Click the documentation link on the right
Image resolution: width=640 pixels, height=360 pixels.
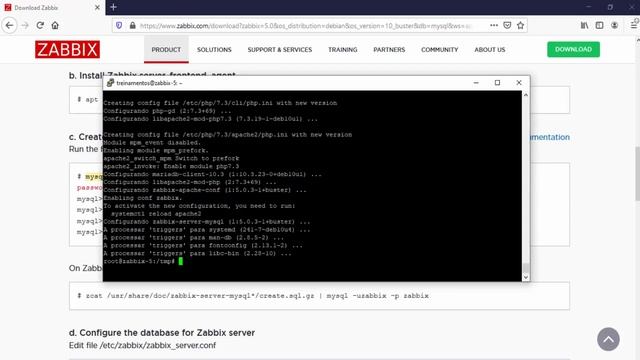click(550, 137)
